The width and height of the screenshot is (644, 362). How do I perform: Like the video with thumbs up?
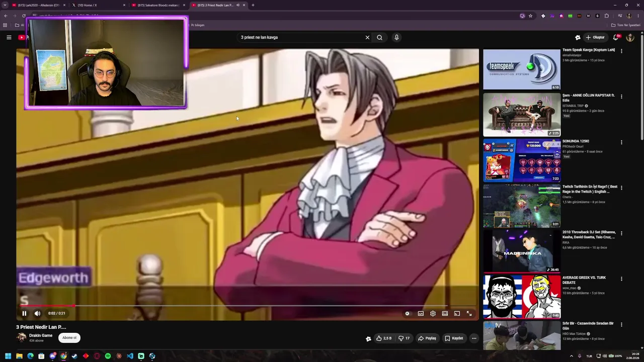click(x=384, y=338)
